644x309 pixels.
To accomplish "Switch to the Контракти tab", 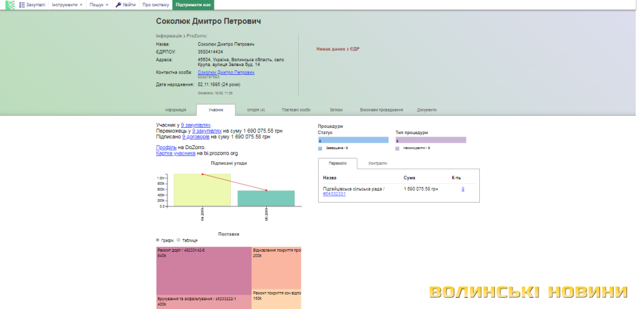I will [377, 163].
